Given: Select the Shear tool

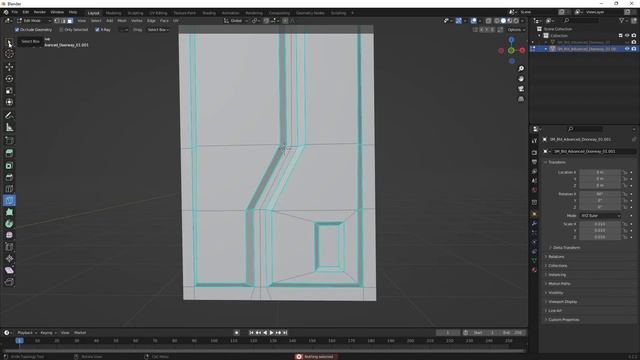Looking at the screenshot, I should pyautogui.click(x=9, y=270).
